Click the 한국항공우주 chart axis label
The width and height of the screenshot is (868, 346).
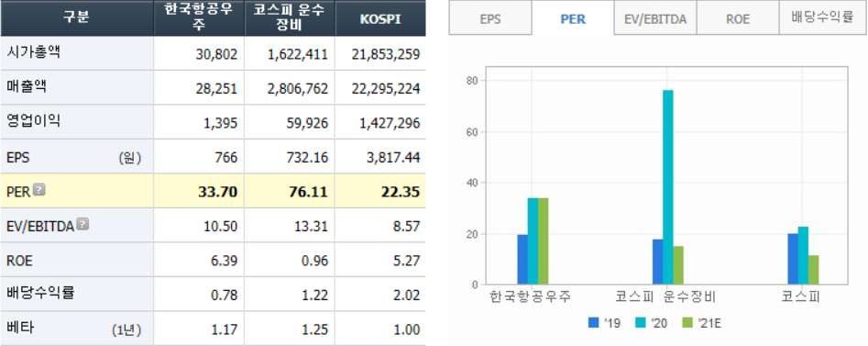coord(531,297)
